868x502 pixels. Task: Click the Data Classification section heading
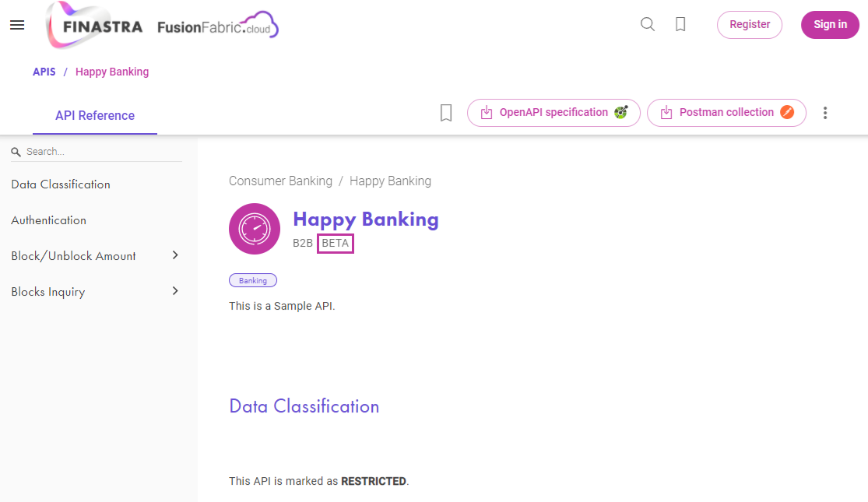(304, 406)
